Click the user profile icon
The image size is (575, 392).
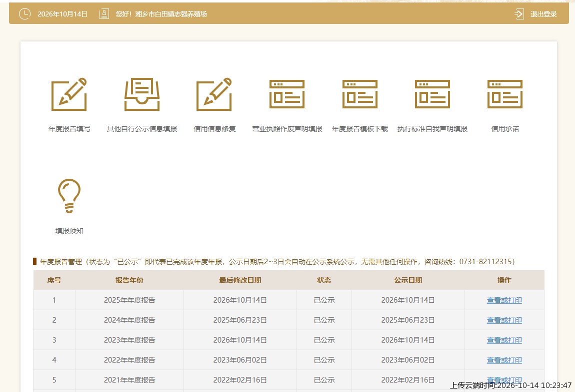(104, 14)
